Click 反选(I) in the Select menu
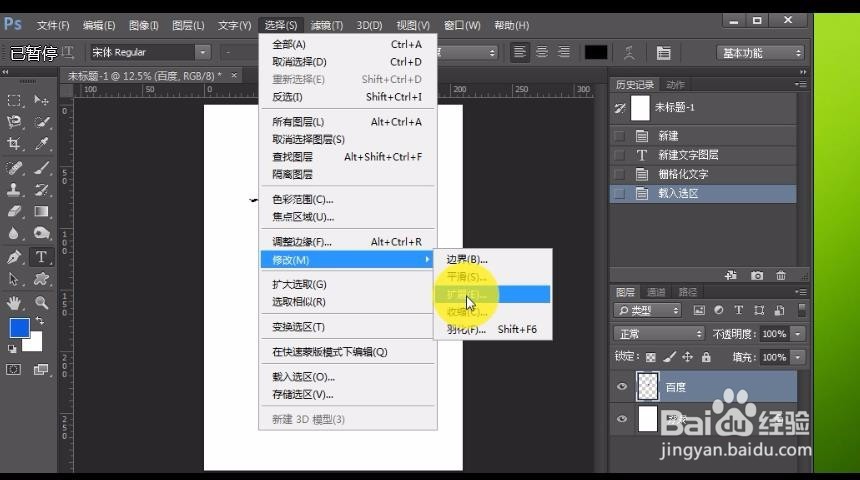Screen dimensions: 860x480 click(x=348, y=97)
